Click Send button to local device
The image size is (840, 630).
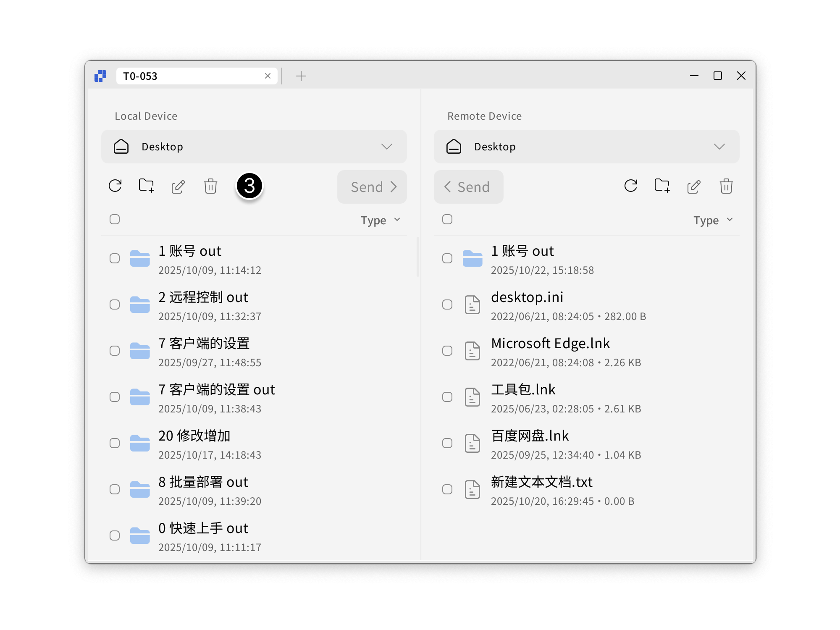coord(468,187)
